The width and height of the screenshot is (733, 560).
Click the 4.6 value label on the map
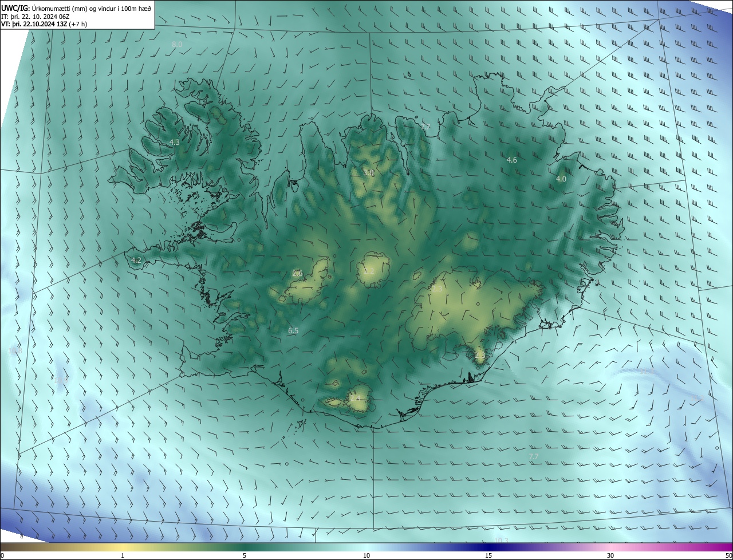tap(512, 160)
